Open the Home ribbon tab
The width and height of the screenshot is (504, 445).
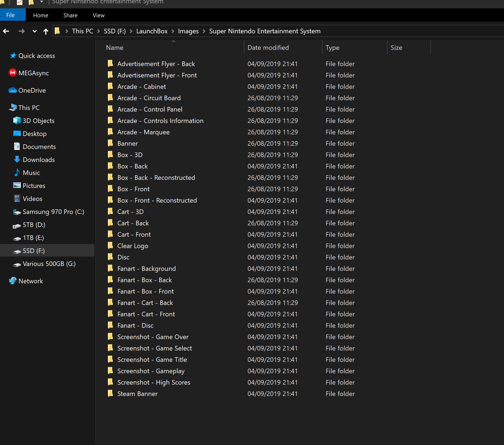(41, 15)
